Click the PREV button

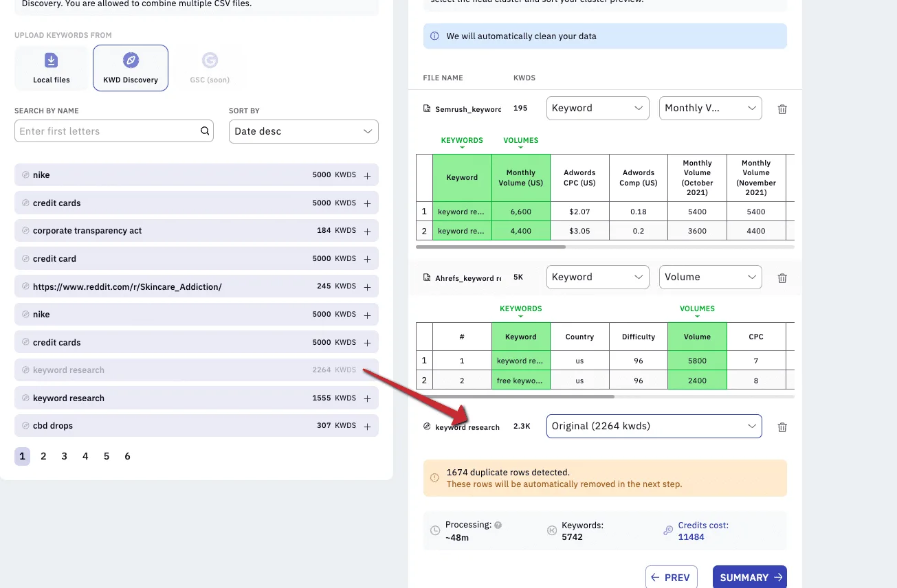[x=672, y=578]
